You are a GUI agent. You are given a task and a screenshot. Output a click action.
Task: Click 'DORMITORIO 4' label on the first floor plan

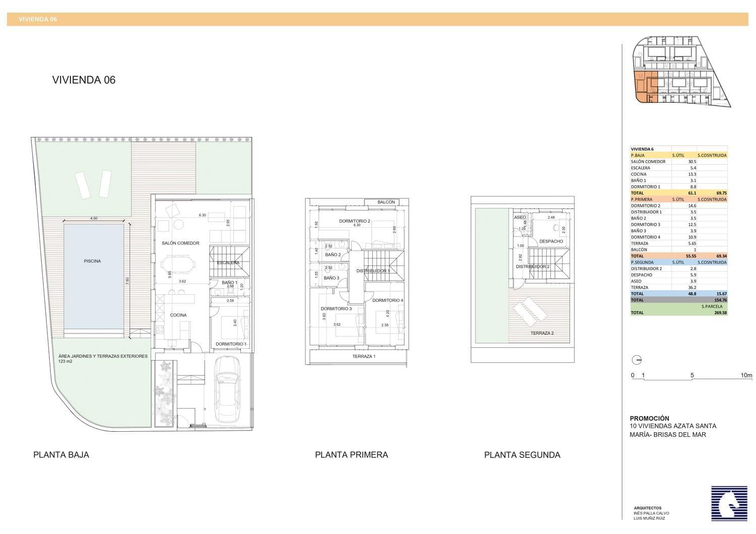(388, 300)
